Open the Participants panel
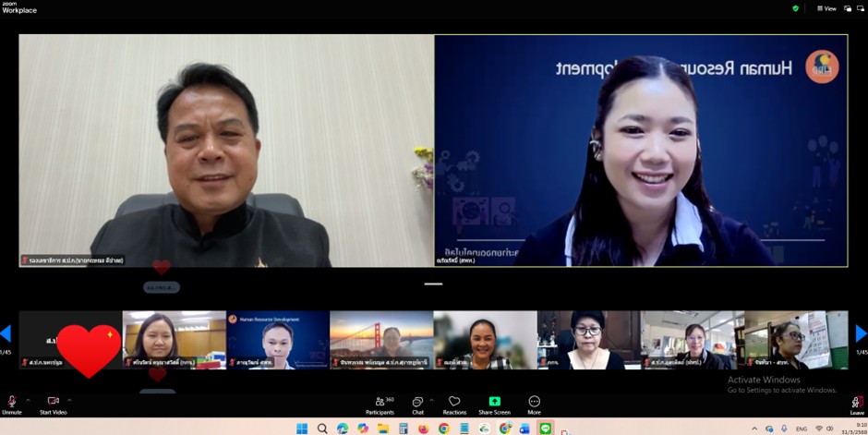Screen dimensions: 868x435 pyautogui.click(x=380, y=405)
